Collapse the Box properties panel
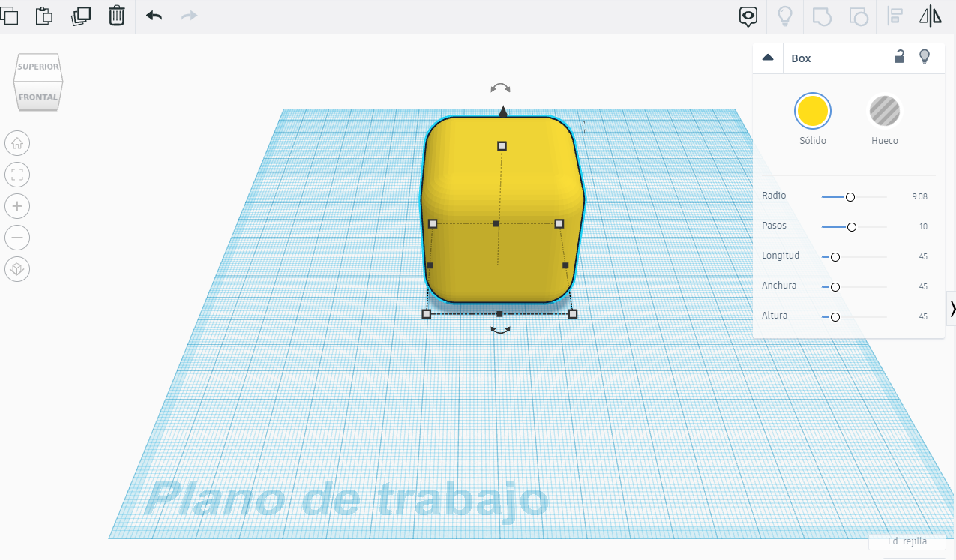Screen dimensions: 956x560 tap(768, 57)
